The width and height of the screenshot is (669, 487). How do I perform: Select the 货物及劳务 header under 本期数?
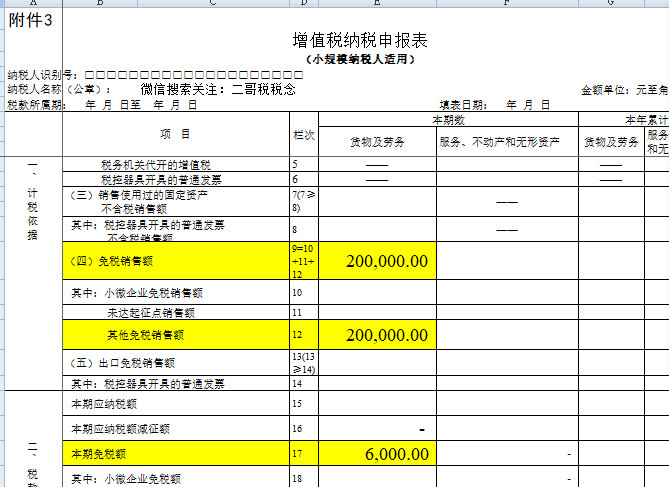377,142
